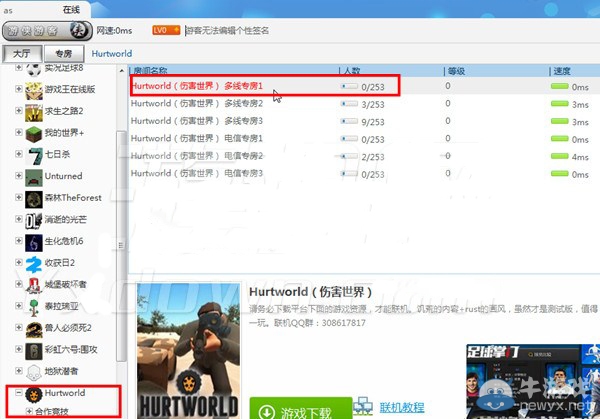The width and height of the screenshot is (600, 419).
Task: Expand the 游戏王在线版 tree node
Action: 18,89
